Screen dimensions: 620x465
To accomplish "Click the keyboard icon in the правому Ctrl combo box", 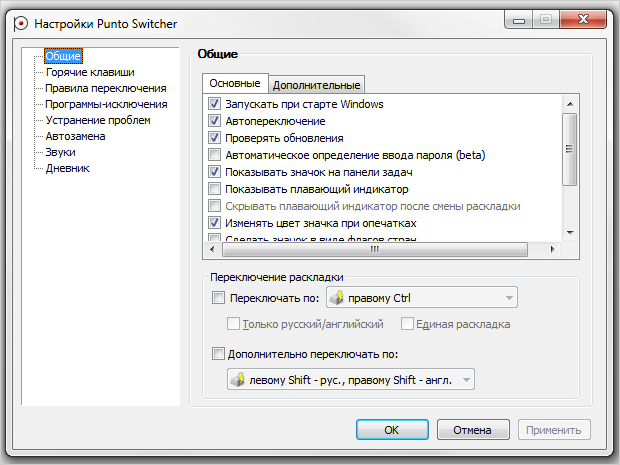I will [x=336, y=297].
